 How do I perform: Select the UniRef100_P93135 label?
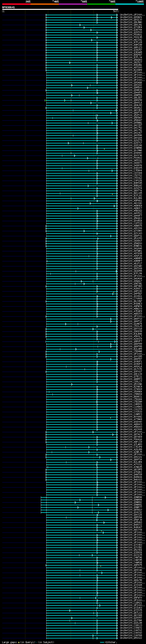point(131,37)
